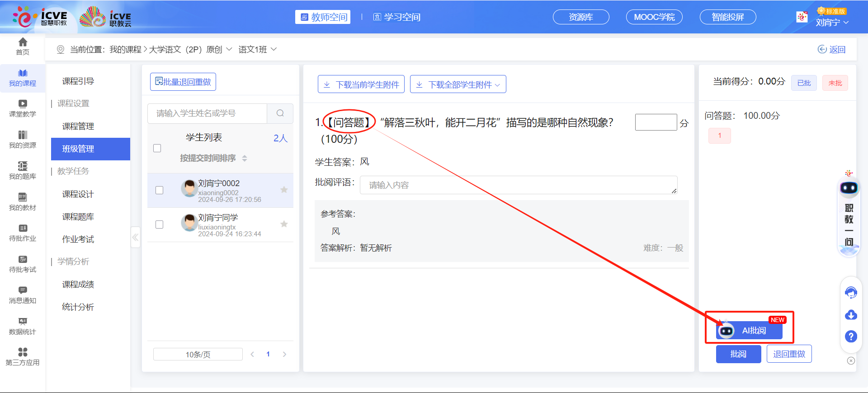The width and height of the screenshot is (868, 393).
Task: Click the 批阅评语 comment input field
Action: (x=518, y=185)
